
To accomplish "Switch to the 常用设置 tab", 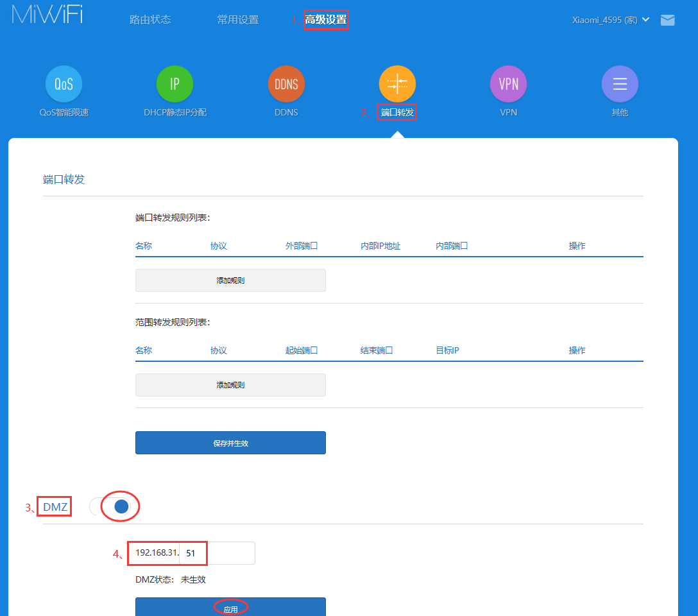I will (237, 20).
